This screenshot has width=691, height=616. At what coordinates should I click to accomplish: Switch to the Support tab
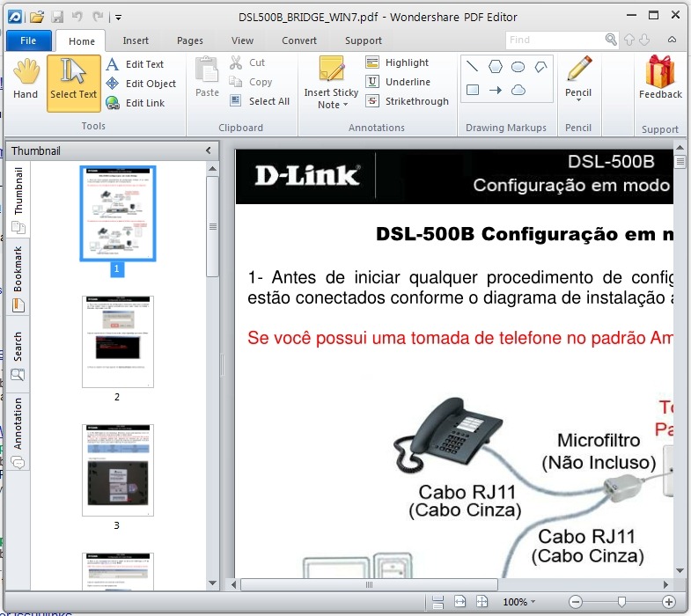click(364, 40)
